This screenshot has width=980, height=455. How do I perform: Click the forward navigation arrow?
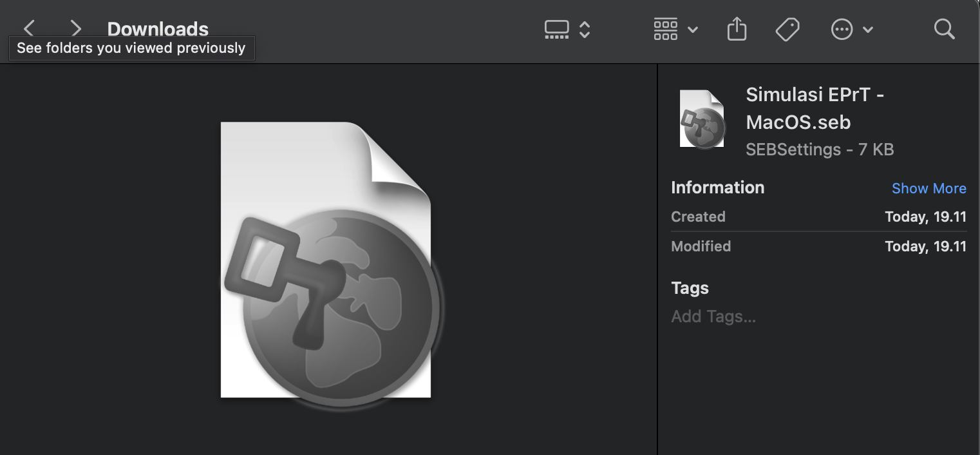pyautogui.click(x=76, y=28)
